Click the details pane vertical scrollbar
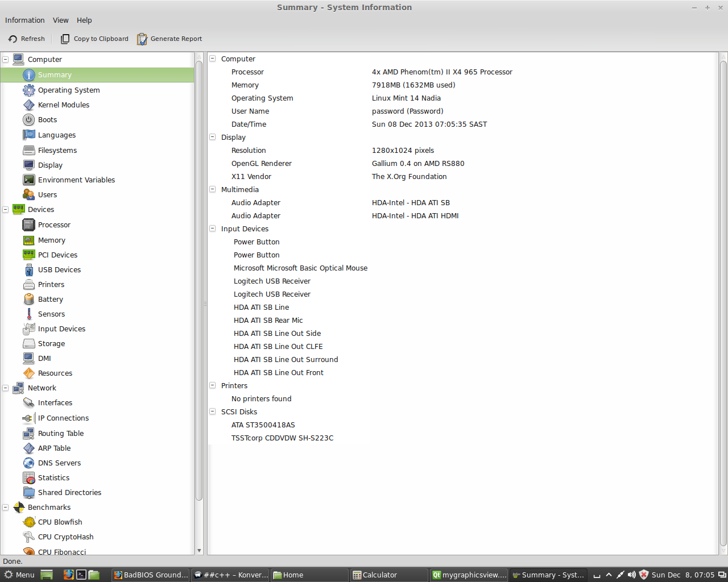The height and width of the screenshot is (582, 728). click(723, 303)
